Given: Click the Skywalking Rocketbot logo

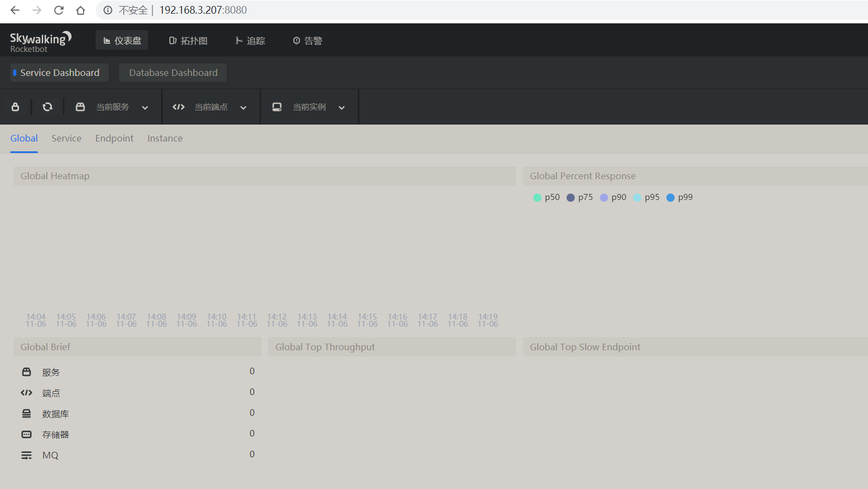Looking at the screenshot, I should click(x=40, y=42).
